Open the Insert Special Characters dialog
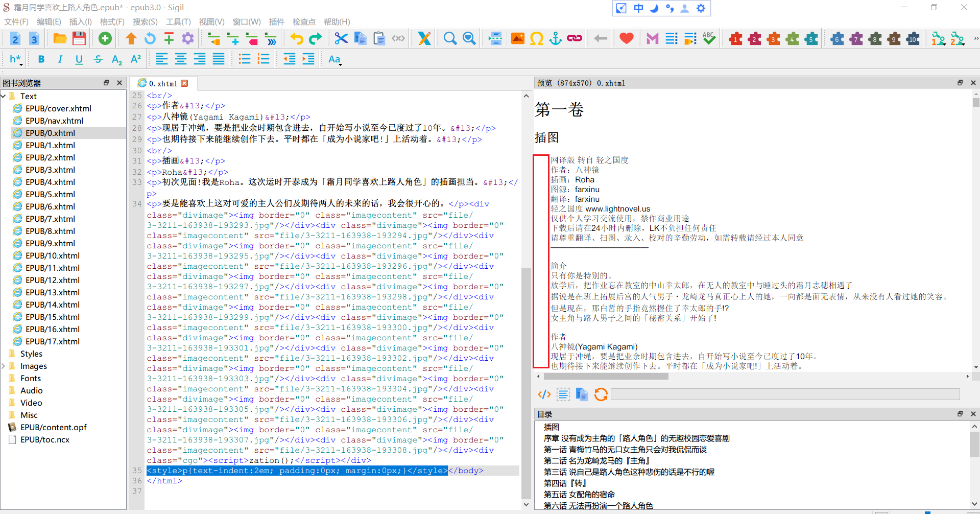The width and height of the screenshot is (980, 514). pyautogui.click(x=536, y=38)
